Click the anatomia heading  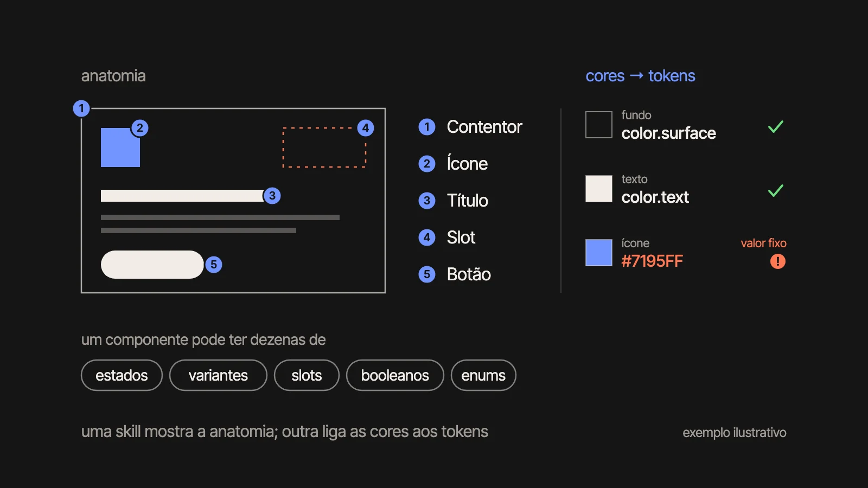(x=113, y=76)
